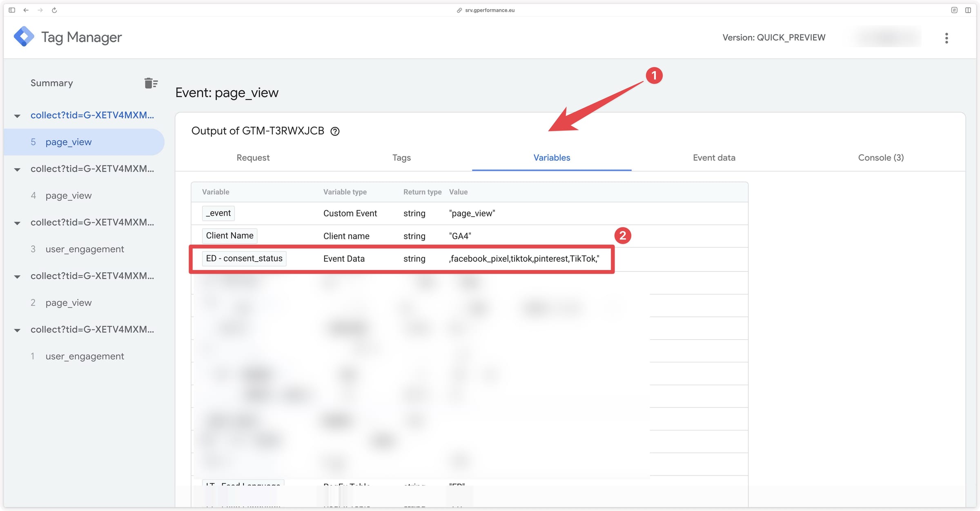Image resolution: width=980 pixels, height=511 pixels.
Task: Click the Variable type column header
Action: click(x=345, y=192)
